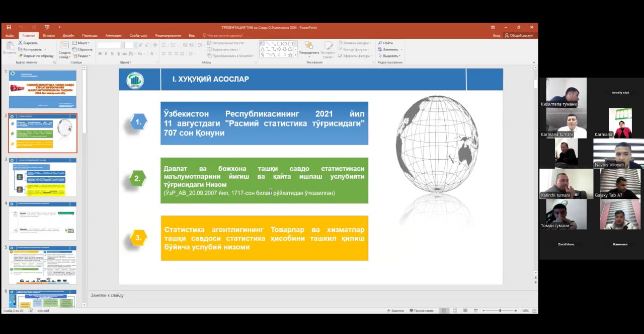Open the Вид tab

[192, 36]
